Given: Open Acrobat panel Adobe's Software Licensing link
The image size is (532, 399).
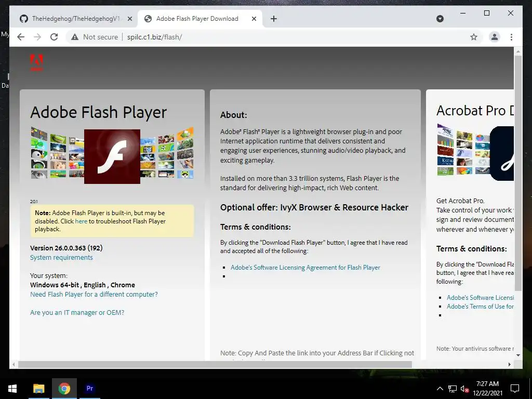Looking at the screenshot, I should point(480,298).
